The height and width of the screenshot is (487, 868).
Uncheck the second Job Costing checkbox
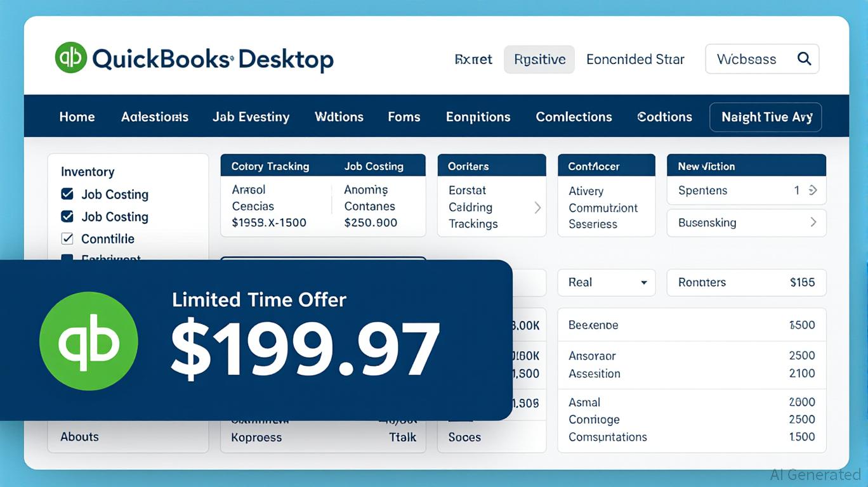click(67, 216)
